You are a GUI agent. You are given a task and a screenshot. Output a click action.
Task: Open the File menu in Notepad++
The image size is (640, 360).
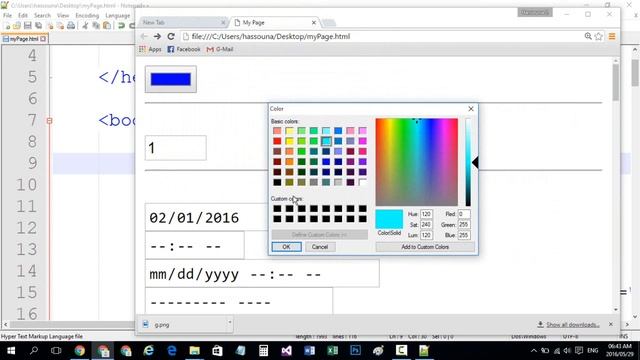[x=7, y=16]
